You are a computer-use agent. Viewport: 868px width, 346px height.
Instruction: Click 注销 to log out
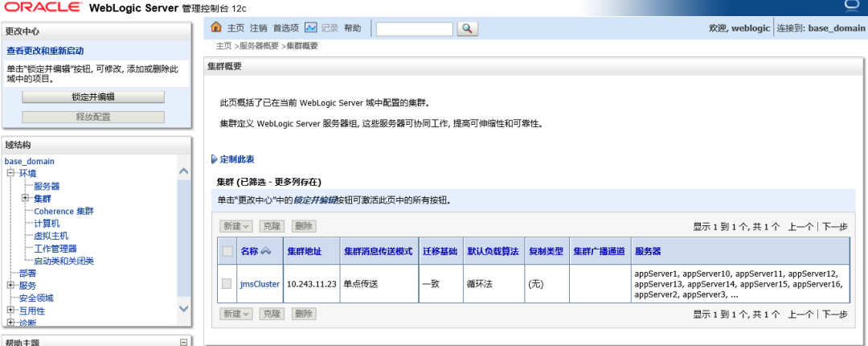(x=259, y=28)
